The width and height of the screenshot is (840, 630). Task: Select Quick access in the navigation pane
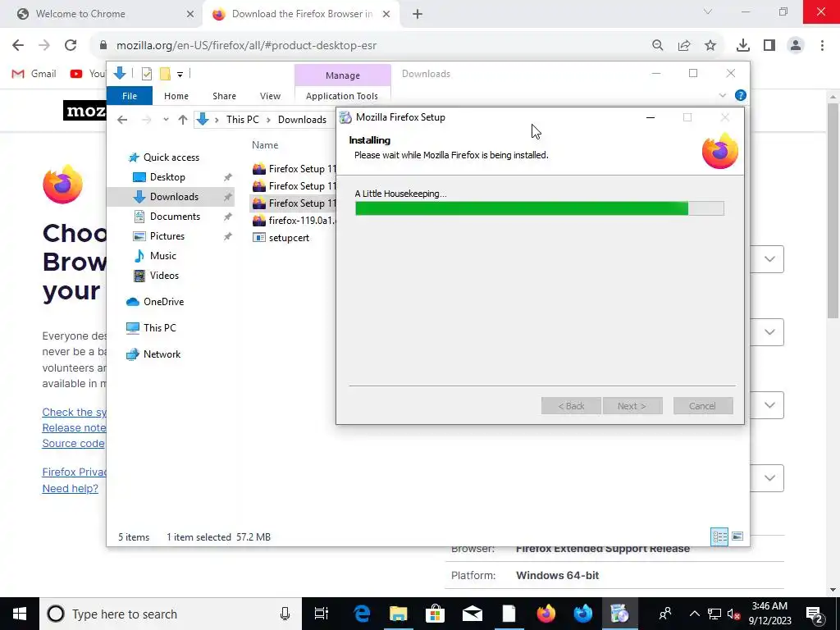pos(171,157)
